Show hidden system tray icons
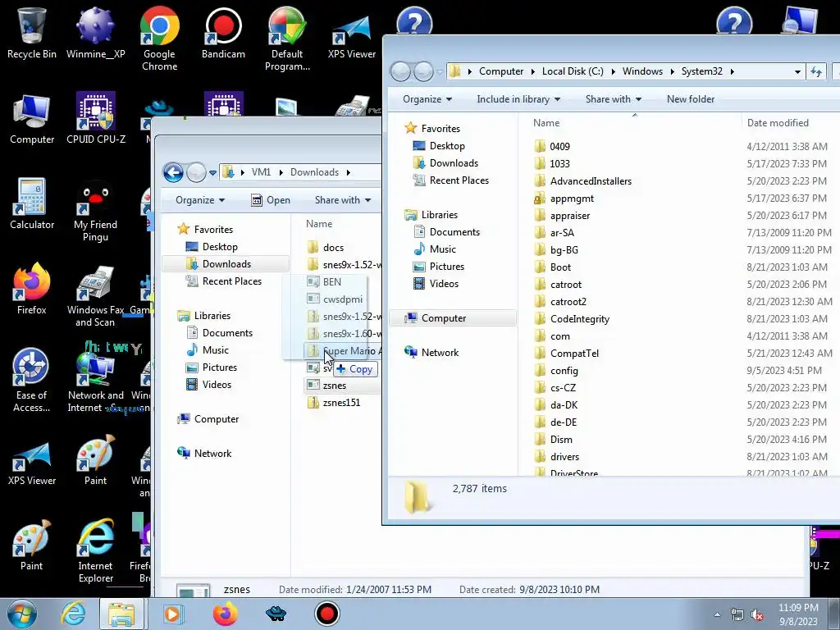Screen dimensions: 840x630 click(x=717, y=614)
